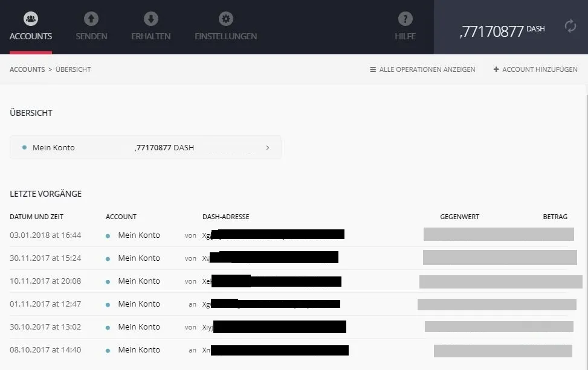
Task: Switch to the ERHALTEN tab label
Action: tap(150, 36)
